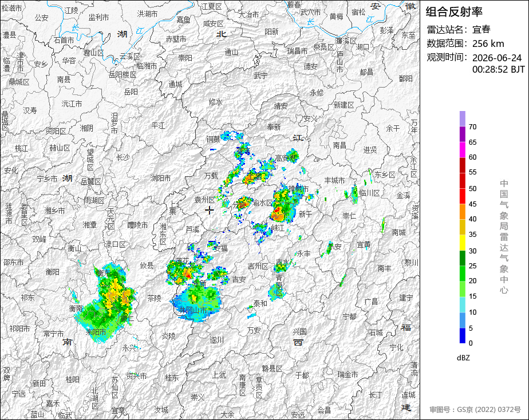
Task: Click the 长沙 map label
Action: (x=123, y=157)
